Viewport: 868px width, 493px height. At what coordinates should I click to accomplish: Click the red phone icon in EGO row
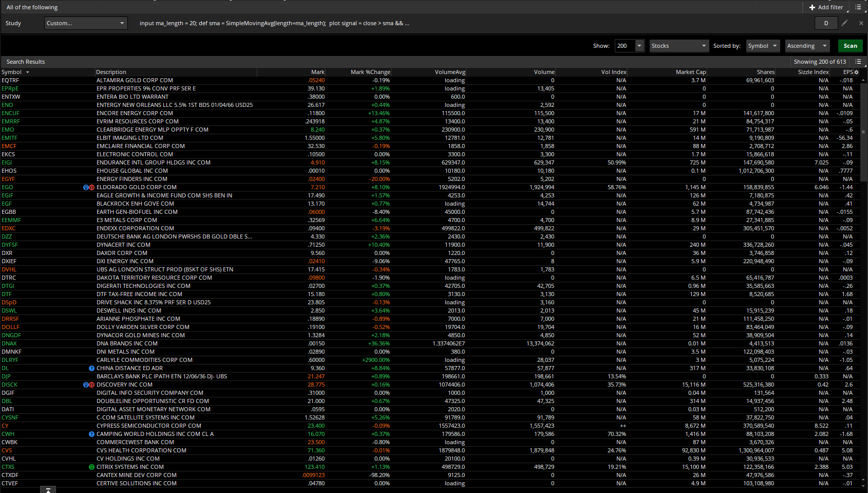pos(92,188)
